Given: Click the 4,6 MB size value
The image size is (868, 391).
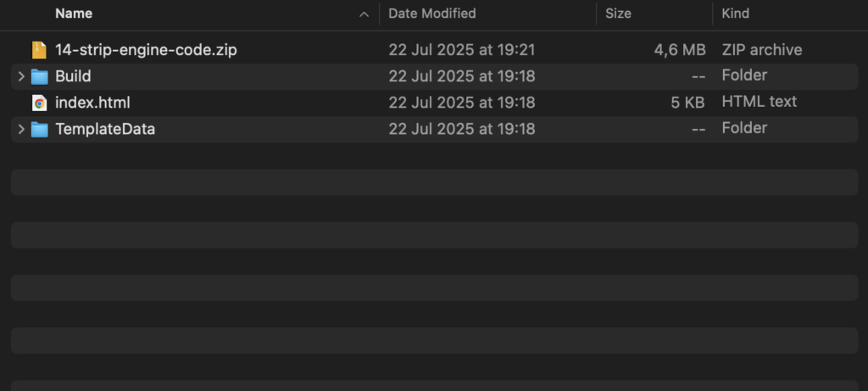Looking at the screenshot, I should point(679,50).
